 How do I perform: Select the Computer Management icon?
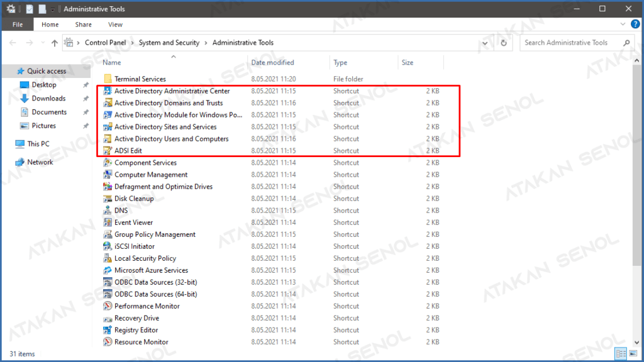point(108,175)
